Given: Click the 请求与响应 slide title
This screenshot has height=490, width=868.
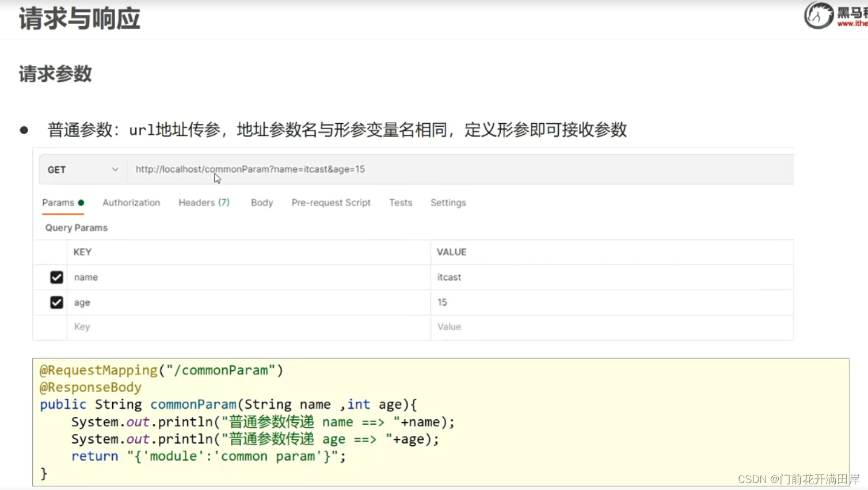Looking at the screenshot, I should (79, 18).
